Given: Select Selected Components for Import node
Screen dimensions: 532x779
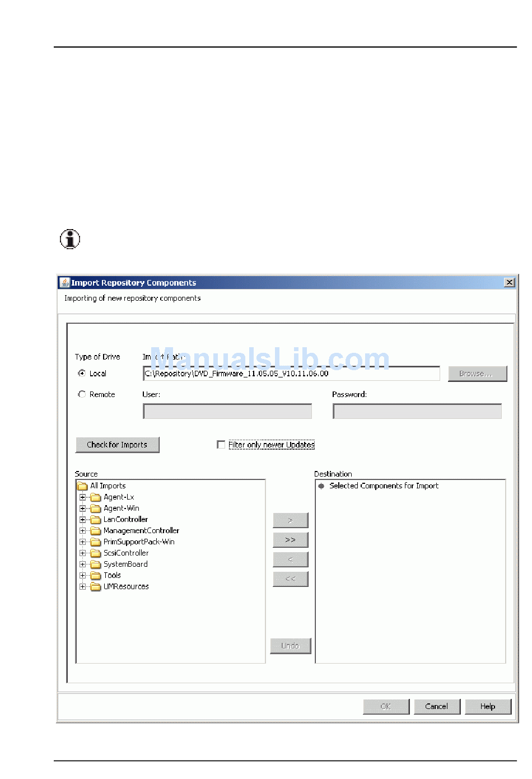Looking at the screenshot, I should pos(384,486).
